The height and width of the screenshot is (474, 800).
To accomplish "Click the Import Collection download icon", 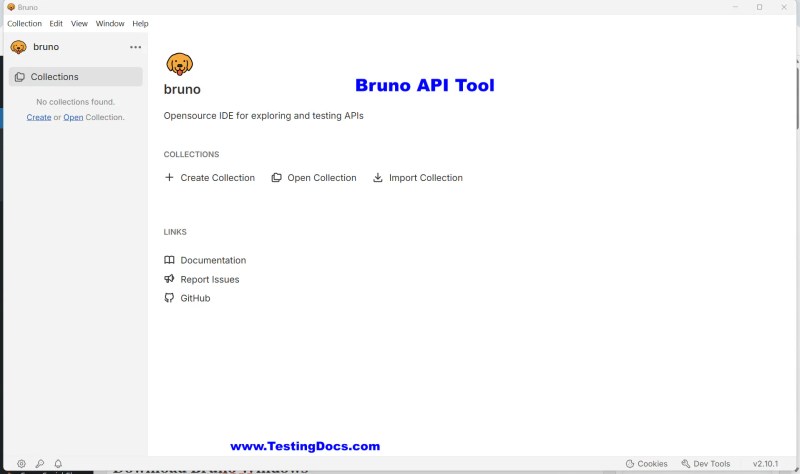I will point(378,178).
